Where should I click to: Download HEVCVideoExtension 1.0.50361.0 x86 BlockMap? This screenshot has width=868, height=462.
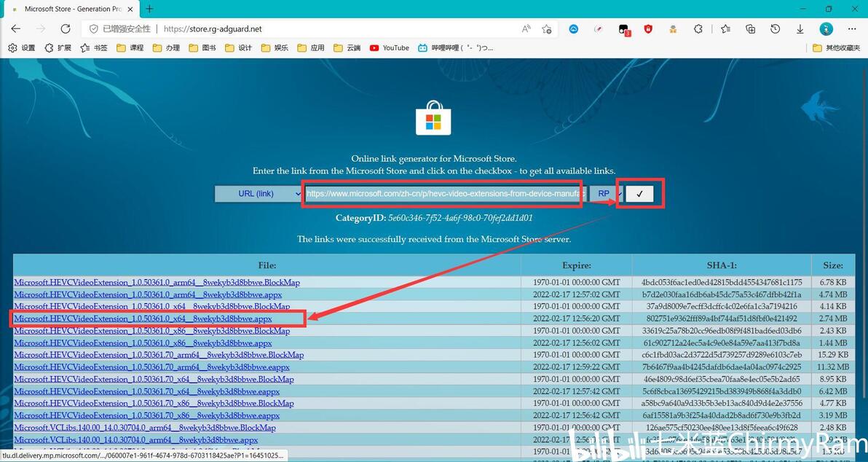[x=151, y=331]
